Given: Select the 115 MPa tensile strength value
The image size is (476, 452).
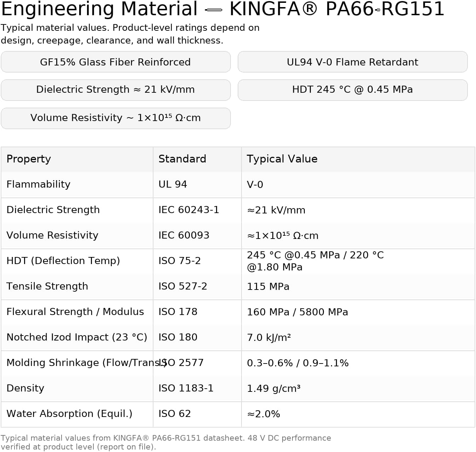Looking at the screenshot, I should [x=268, y=286].
